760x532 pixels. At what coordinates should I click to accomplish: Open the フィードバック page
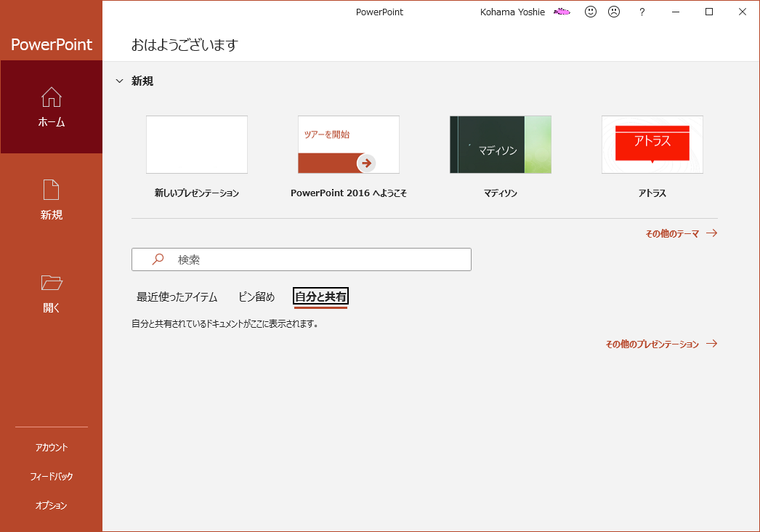pyautogui.click(x=52, y=476)
